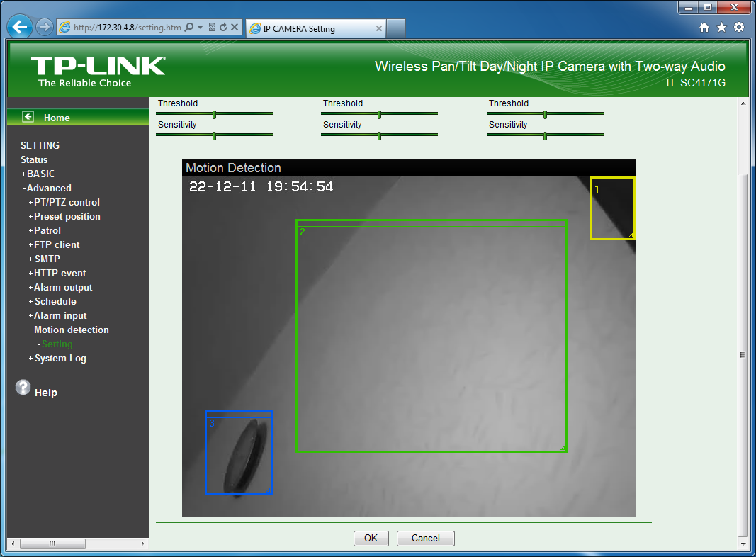The width and height of the screenshot is (756, 557).
Task: Click the Help question mark icon
Action: click(x=23, y=387)
